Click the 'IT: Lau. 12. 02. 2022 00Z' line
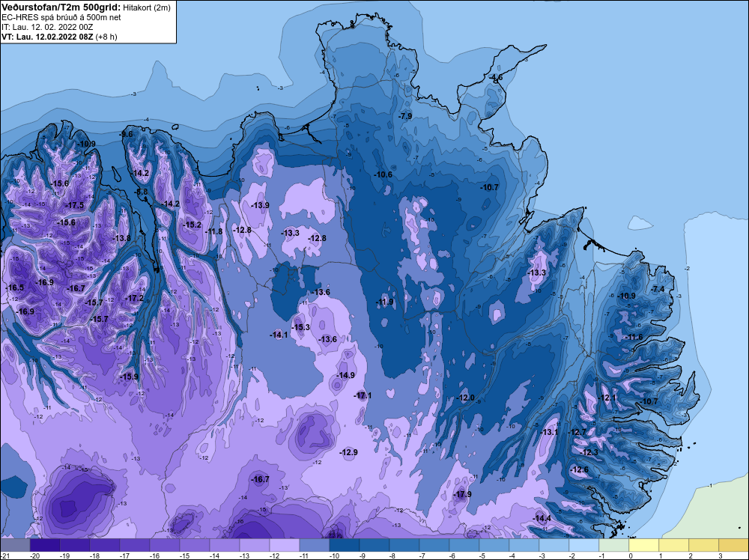Image resolution: width=749 pixels, height=560 pixels. coord(47,27)
